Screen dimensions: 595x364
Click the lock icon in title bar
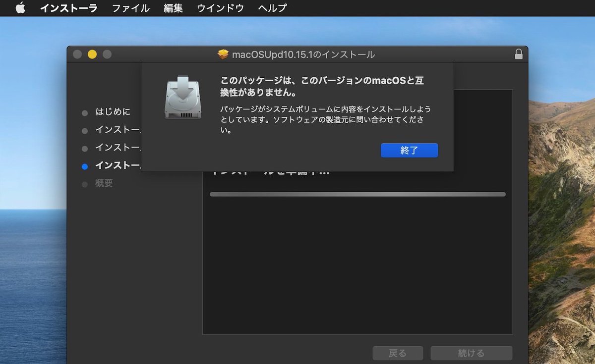pos(519,54)
